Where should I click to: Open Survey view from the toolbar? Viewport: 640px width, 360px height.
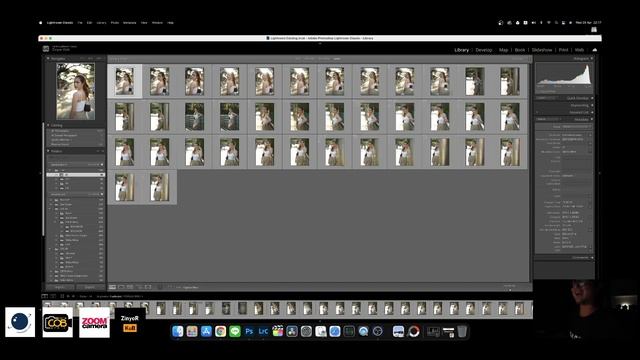click(x=139, y=287)
